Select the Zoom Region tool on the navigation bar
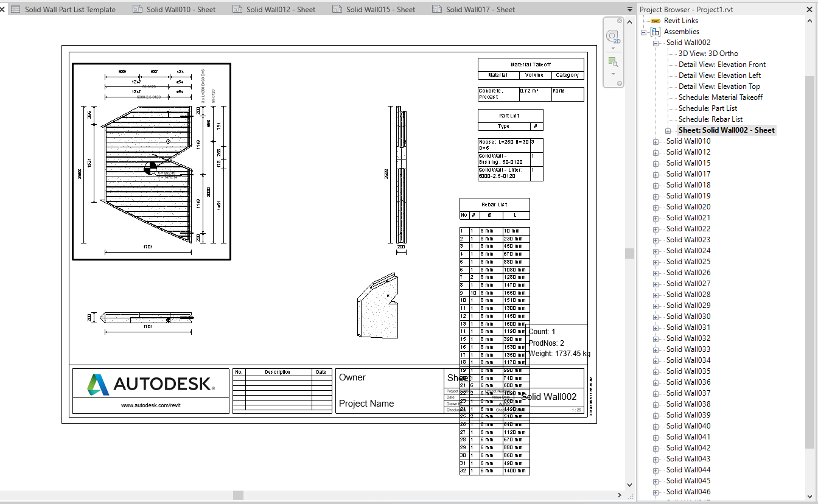This screenshot has height=504, width=818. tap(612, 62)
